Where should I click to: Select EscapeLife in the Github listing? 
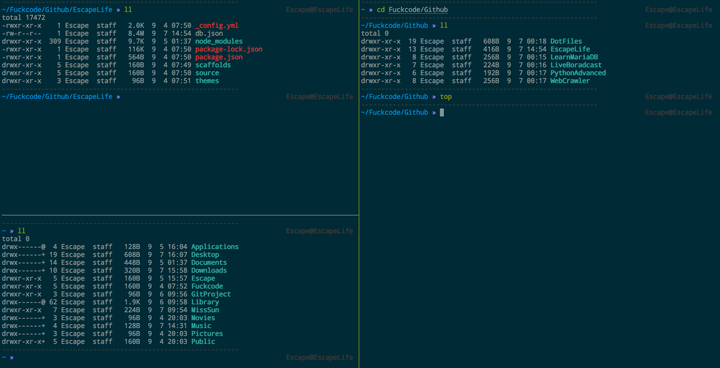pos(570,49)
